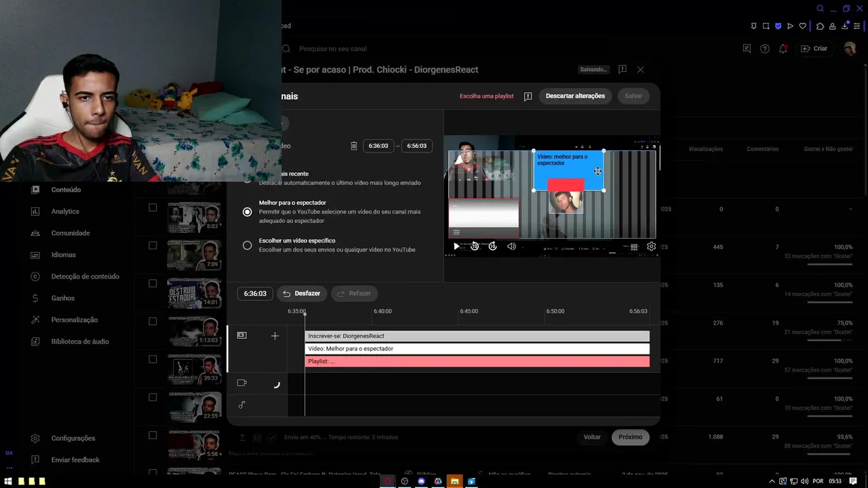The image size is (868, 488).
Task: Edit the 6:36:03 element start time field
Action: [x=378, y=146]
